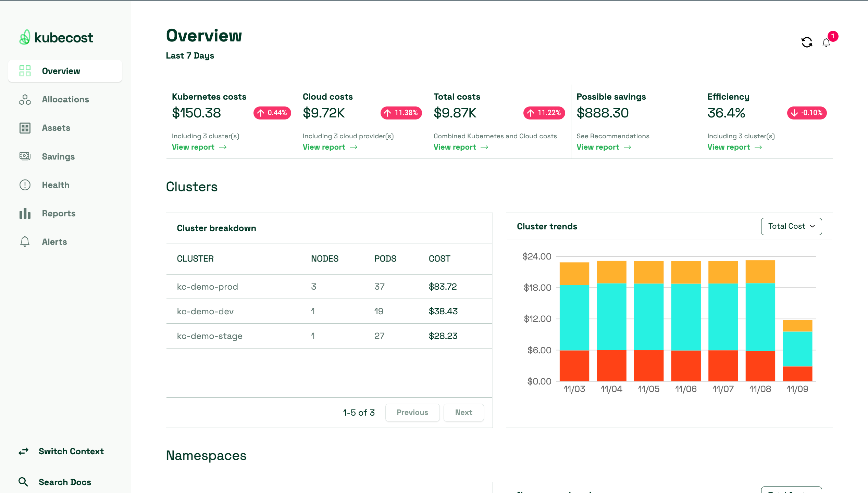
Task: Open Search Docs at sidebar bottom
Action: pyautogui.click(x=65, y=482)
